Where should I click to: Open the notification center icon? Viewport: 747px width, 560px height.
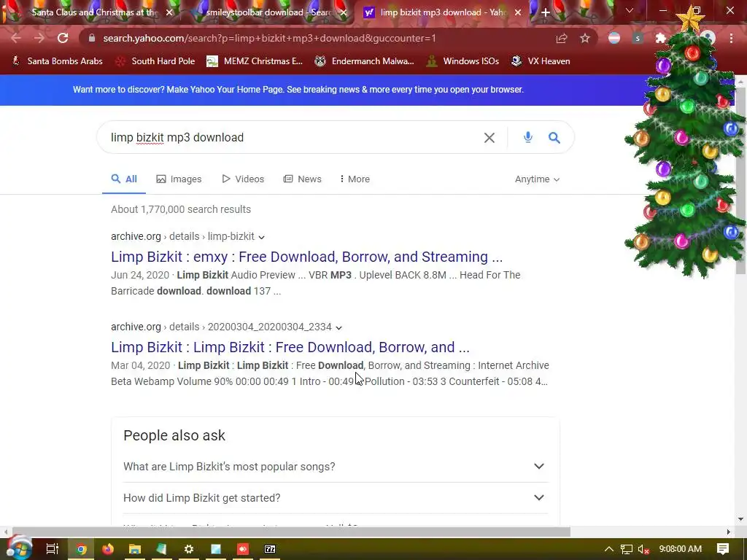coord(723,549)
